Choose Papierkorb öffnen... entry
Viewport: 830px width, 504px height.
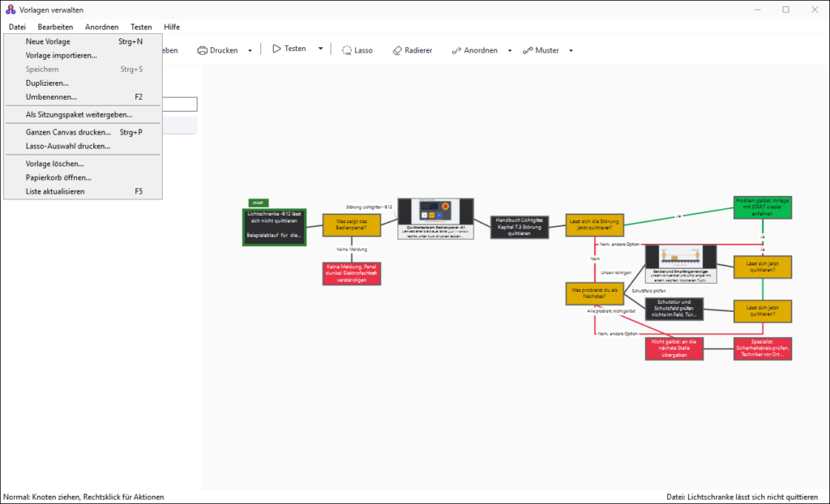coord(83,177)
